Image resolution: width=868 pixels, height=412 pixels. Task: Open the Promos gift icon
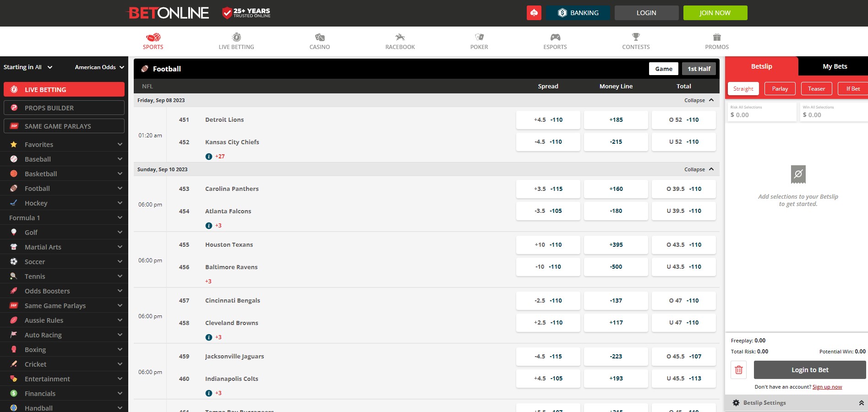(717, 37)
